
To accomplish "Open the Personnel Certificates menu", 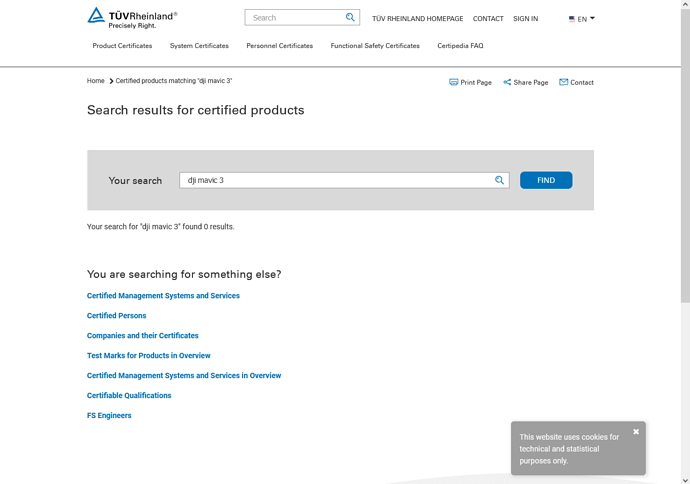I will click(x=279, y=46).
